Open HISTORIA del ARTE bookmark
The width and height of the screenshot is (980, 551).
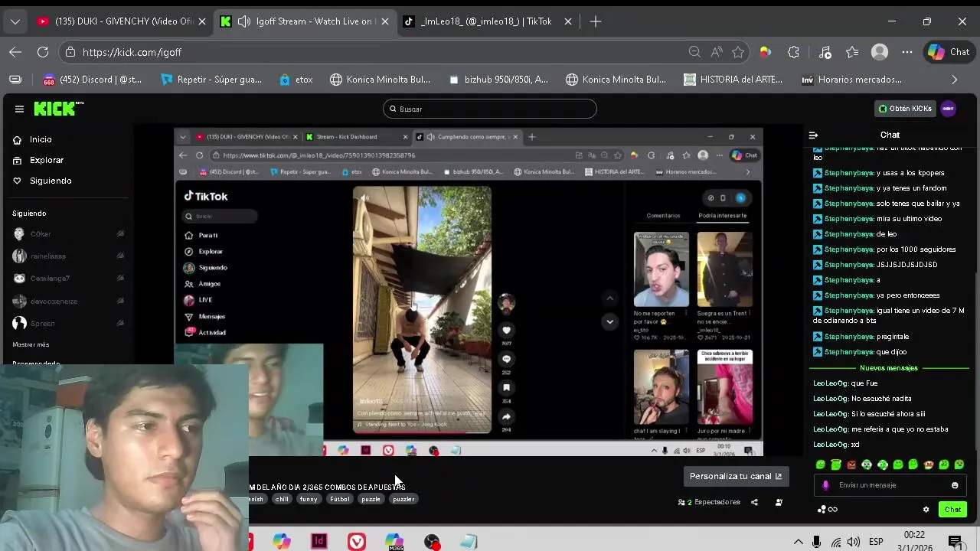click(733, 80)
